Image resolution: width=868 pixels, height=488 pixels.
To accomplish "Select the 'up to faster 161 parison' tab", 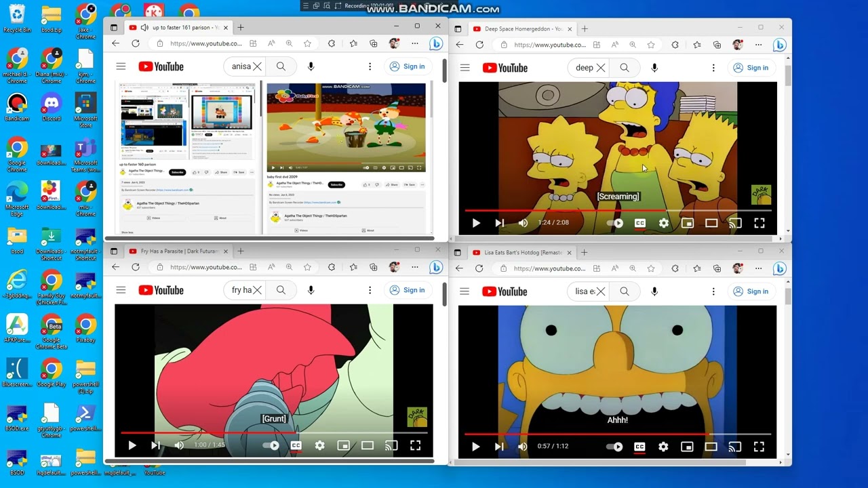I will point(178,28).
